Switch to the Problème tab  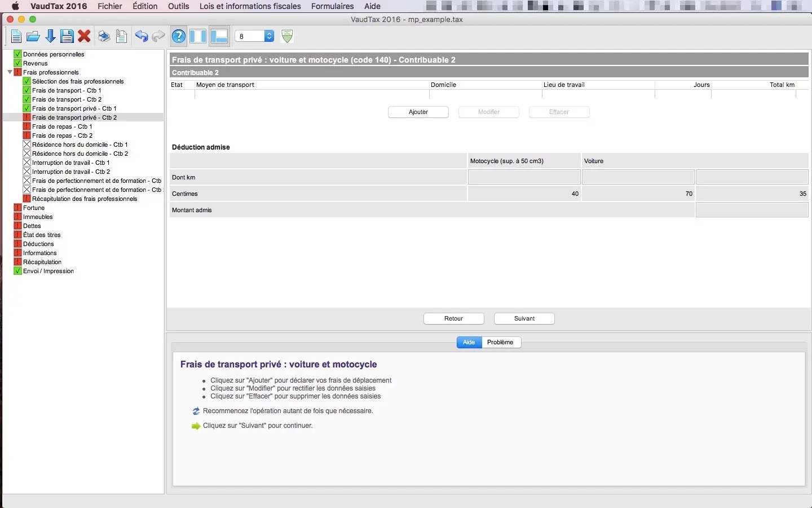[x=501, y=342]
